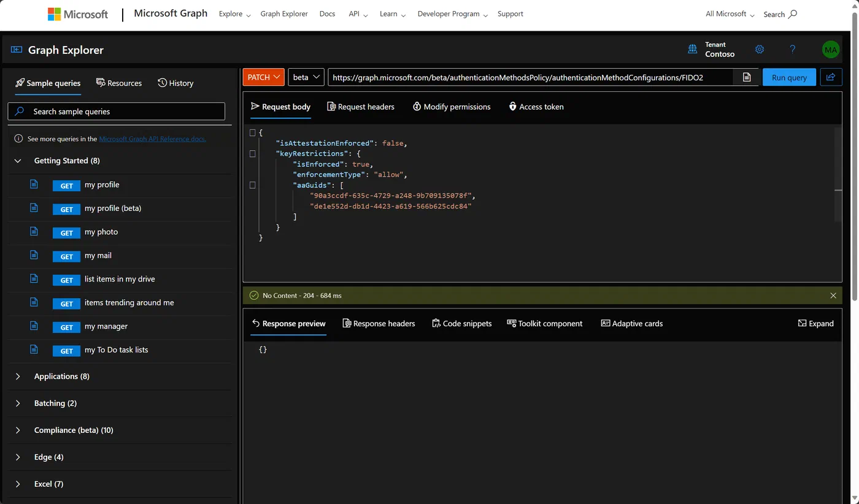Click the document icon beside my profile

34,184
